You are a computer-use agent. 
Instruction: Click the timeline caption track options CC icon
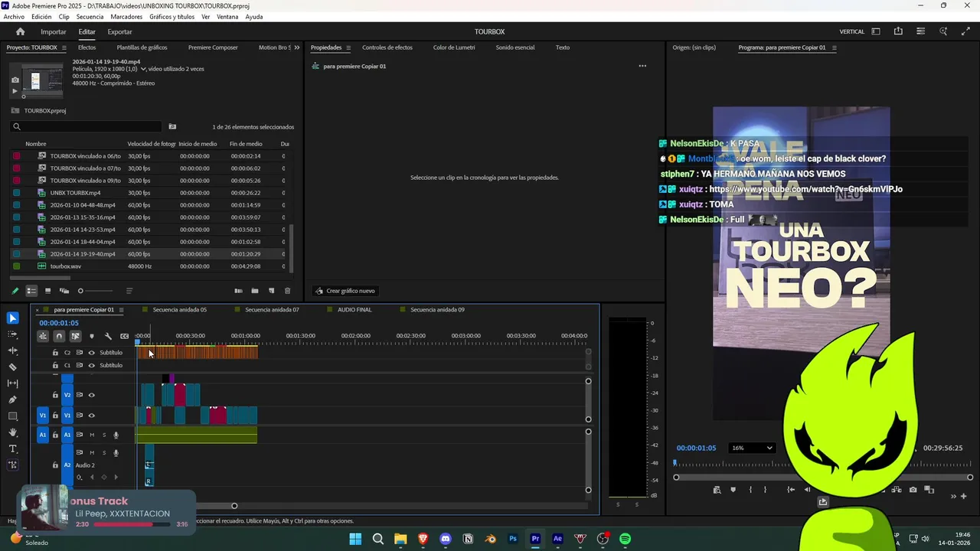pos(124,336)
